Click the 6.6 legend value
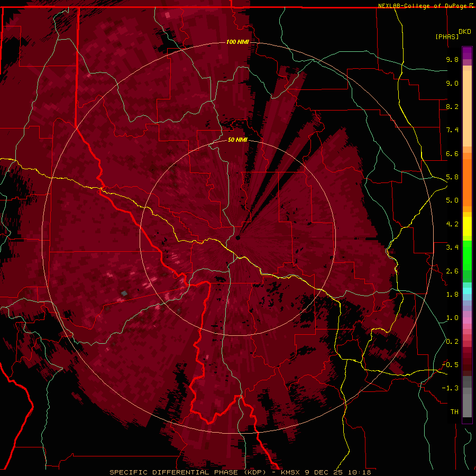Screen dimensions: 476x476 (x=452, y=153)
